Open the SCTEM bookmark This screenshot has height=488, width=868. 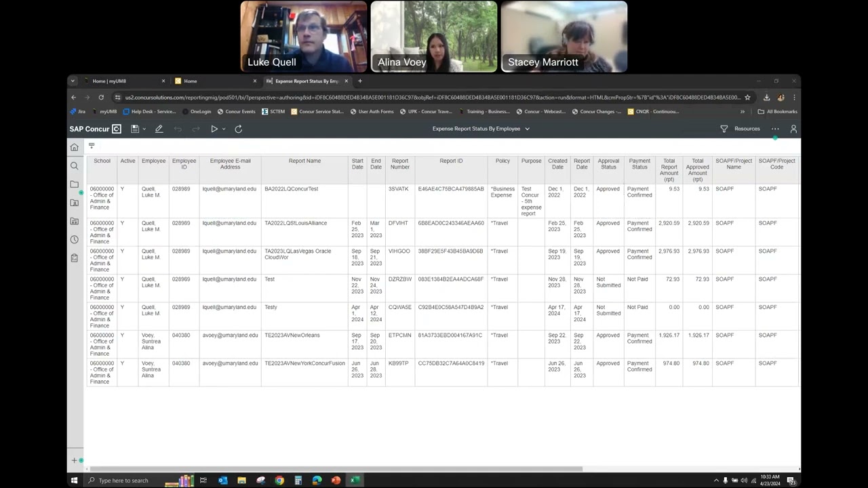click(x=273, y=112)
